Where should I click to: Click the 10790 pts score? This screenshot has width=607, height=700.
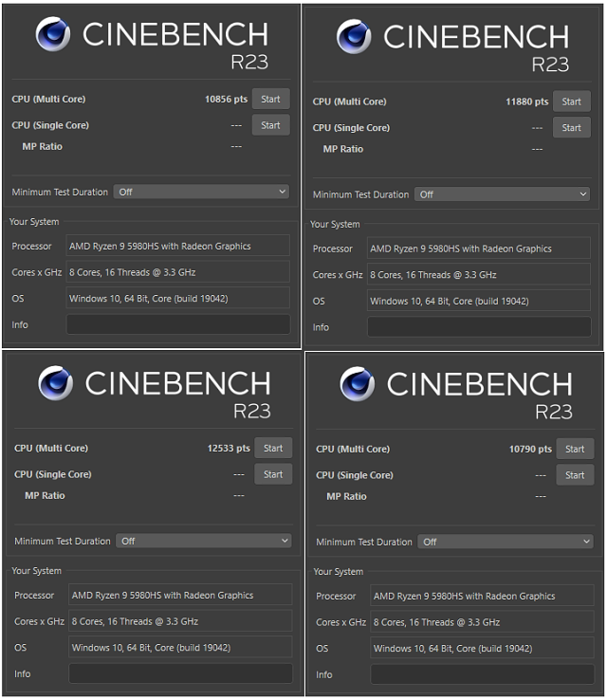tap(530, 449)
